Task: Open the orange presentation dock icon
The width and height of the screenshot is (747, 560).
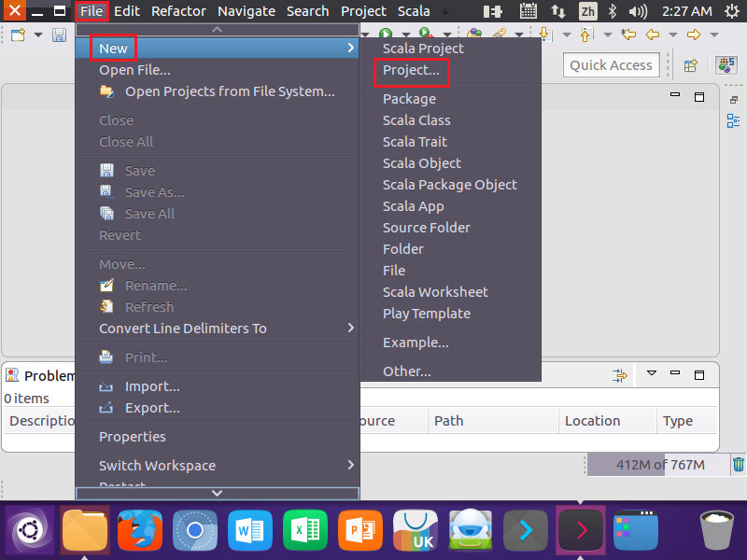Action: [360, 530]
